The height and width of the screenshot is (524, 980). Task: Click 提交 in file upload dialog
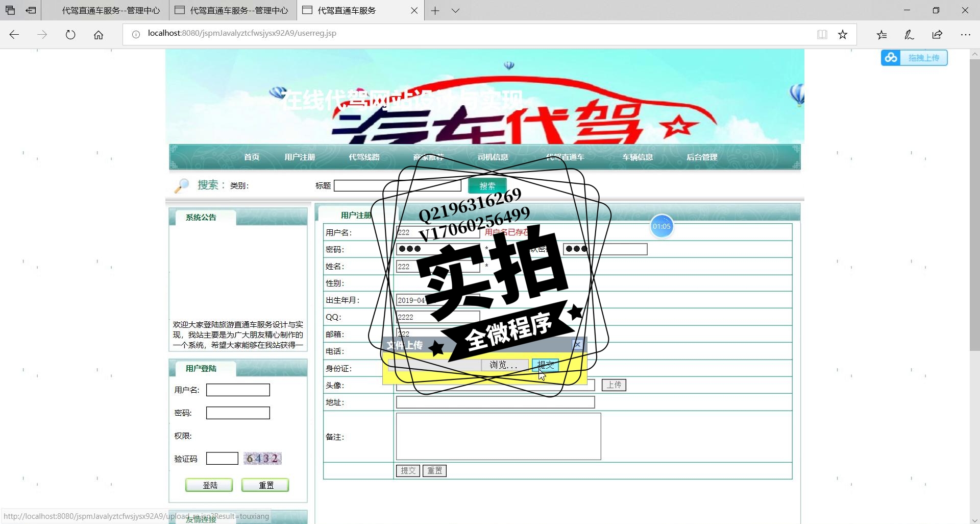point(545,365)
